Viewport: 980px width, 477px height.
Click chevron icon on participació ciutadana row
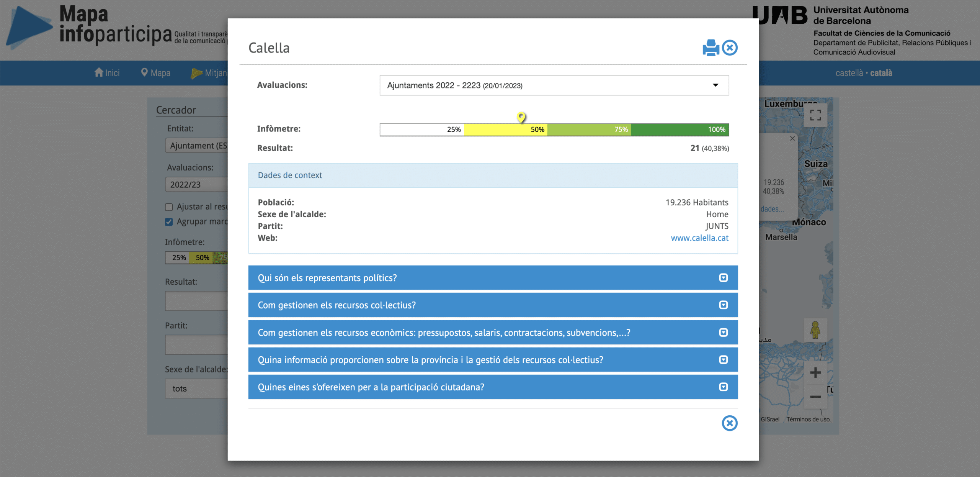(x=723, y=387)
